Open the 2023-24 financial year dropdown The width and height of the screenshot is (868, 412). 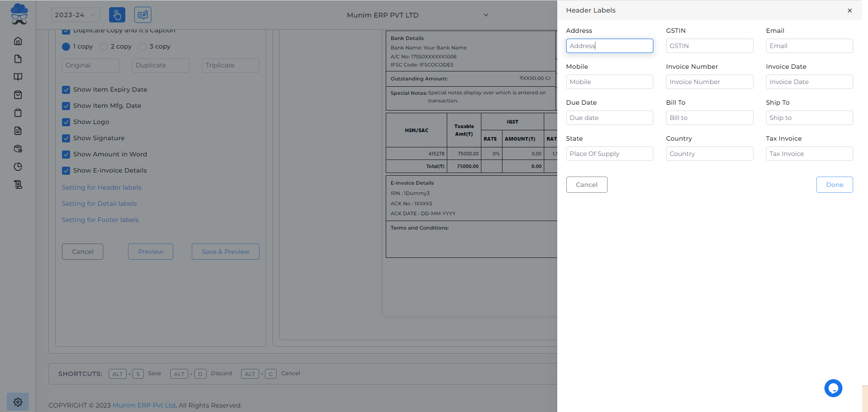75,15
